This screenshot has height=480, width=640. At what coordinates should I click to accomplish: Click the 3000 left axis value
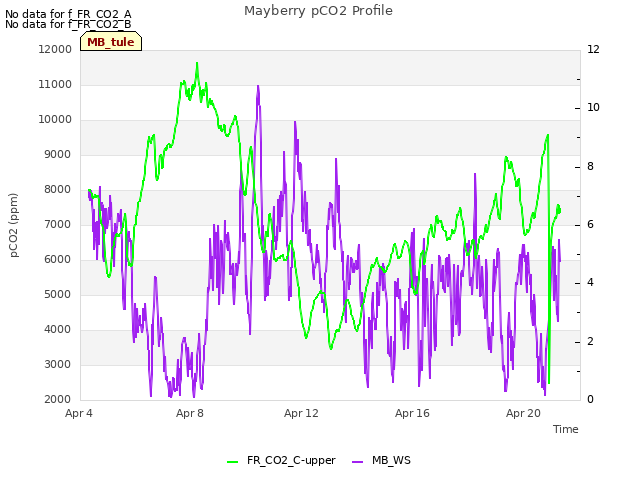point(58,364)
